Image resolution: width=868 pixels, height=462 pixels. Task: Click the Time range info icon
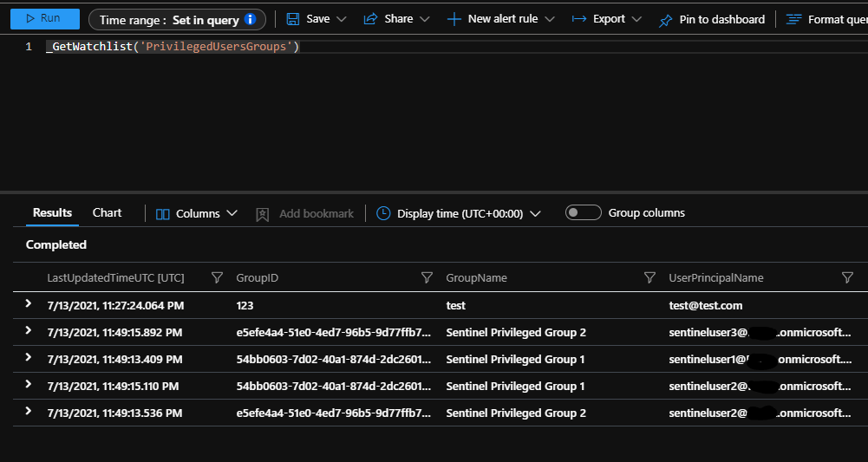coord(251,19)
